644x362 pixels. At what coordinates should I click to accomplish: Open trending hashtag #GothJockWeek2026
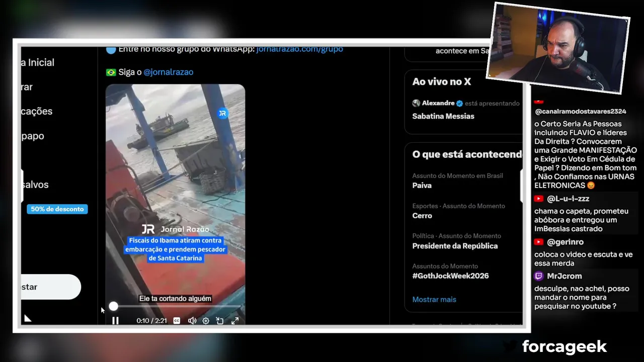click(450, 276)
